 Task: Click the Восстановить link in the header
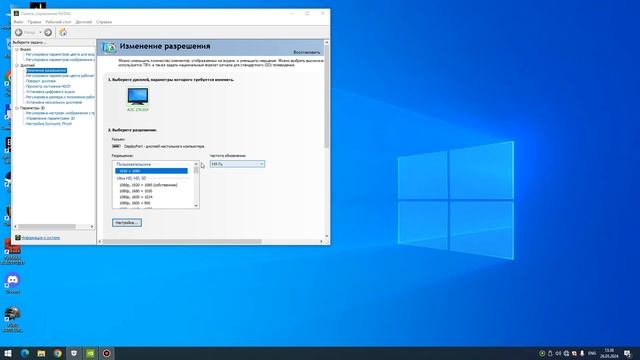point(307,52)
